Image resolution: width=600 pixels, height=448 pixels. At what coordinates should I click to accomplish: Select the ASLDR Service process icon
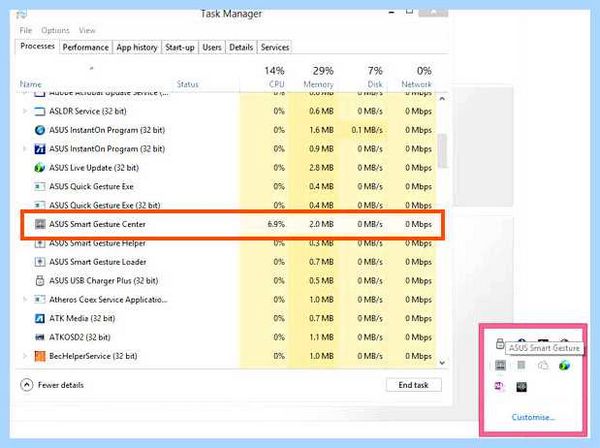click(40, 111)
